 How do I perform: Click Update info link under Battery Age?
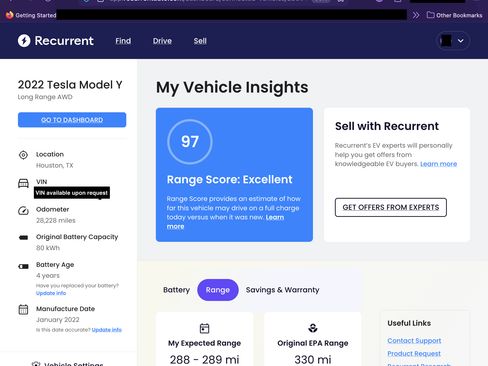51,293
